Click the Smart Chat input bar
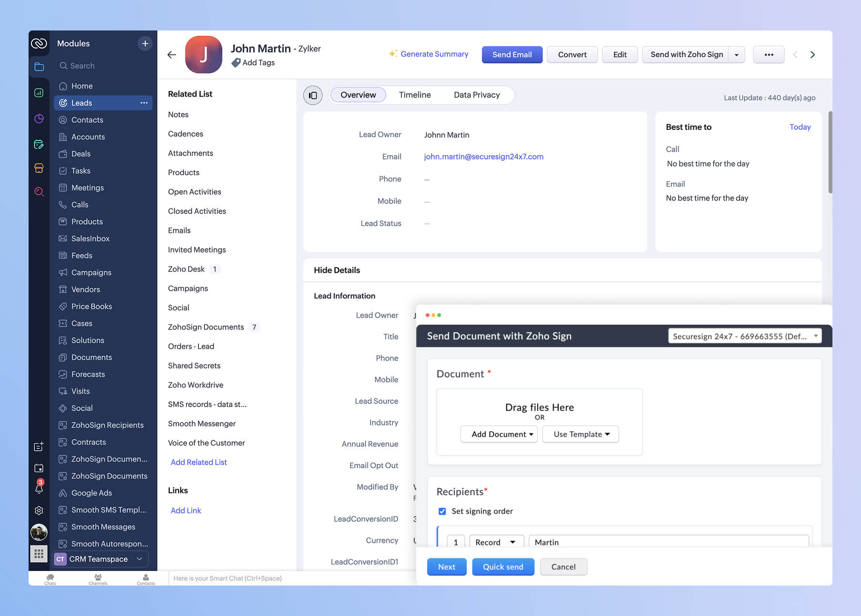 click(291, 578)
